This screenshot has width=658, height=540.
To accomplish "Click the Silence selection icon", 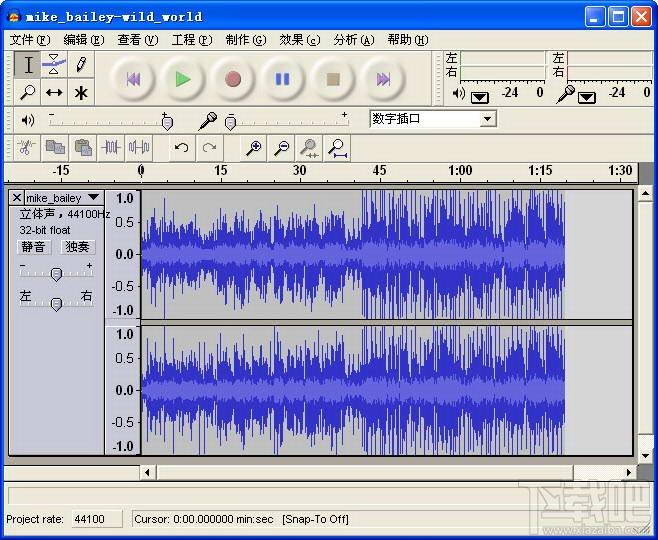I will [x=139, y=148].
